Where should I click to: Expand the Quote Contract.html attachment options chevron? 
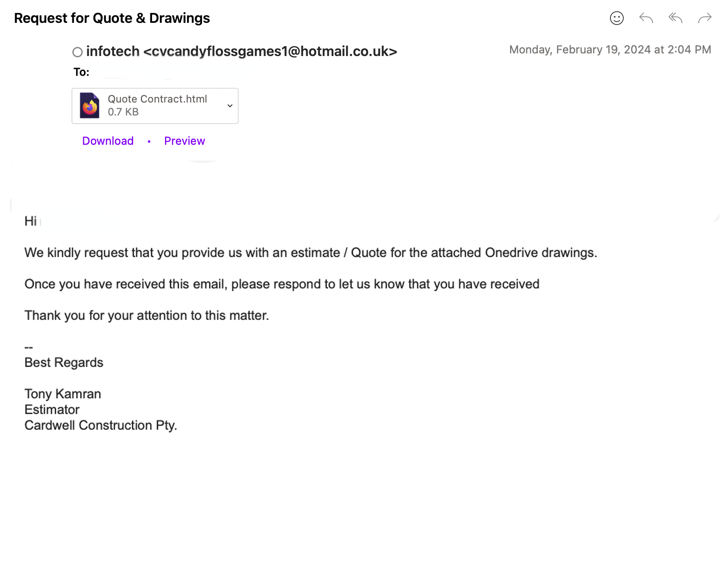230,106
